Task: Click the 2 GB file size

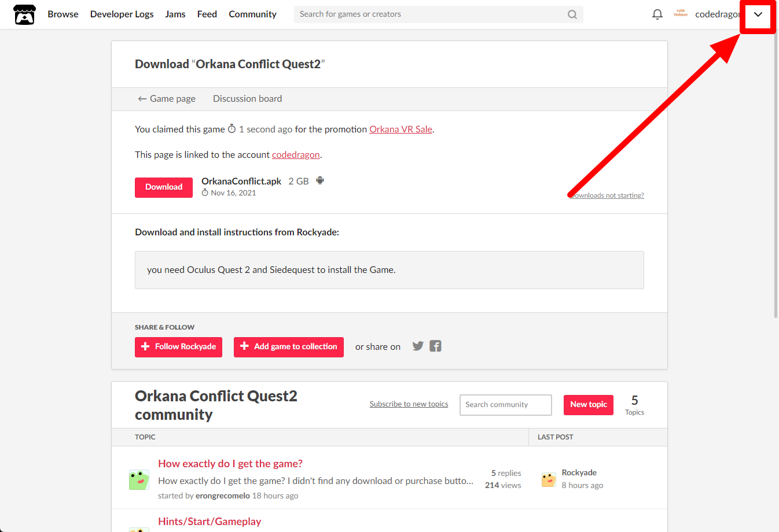Action: click(299, 181)
